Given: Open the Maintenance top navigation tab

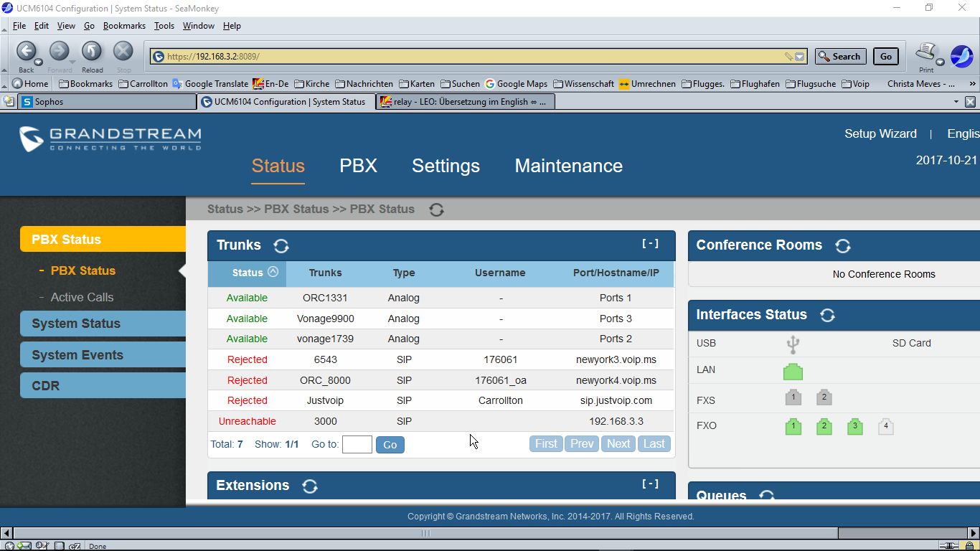Looking at the screenshot, I should point(568,166).
